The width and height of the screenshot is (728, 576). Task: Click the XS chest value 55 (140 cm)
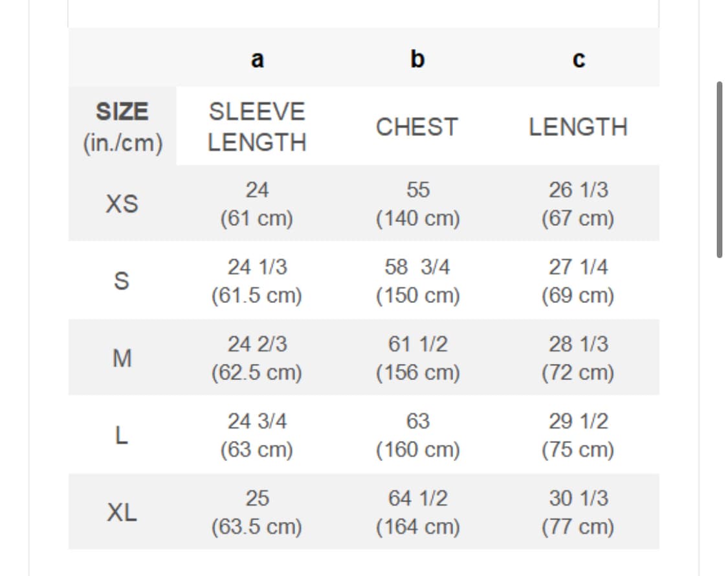418,204
